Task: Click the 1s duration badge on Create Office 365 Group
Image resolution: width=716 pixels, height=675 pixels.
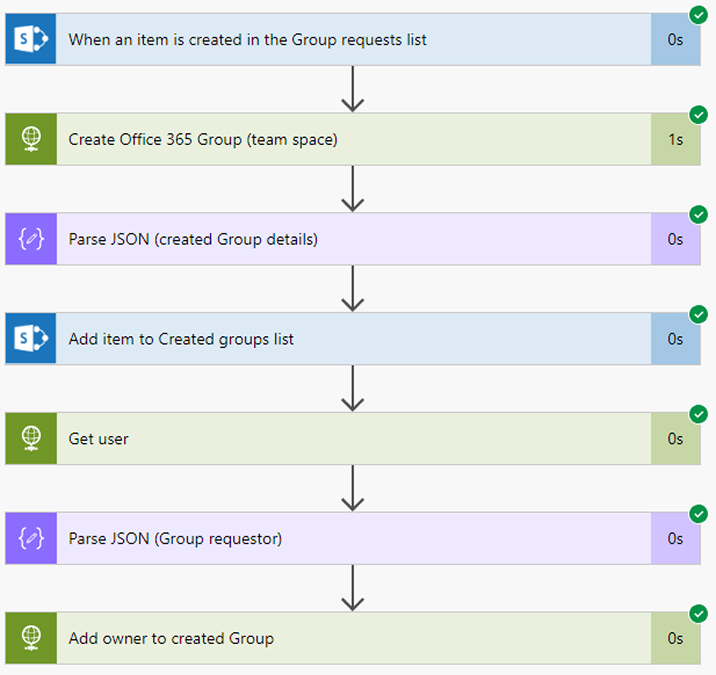Action: point(675,139)
